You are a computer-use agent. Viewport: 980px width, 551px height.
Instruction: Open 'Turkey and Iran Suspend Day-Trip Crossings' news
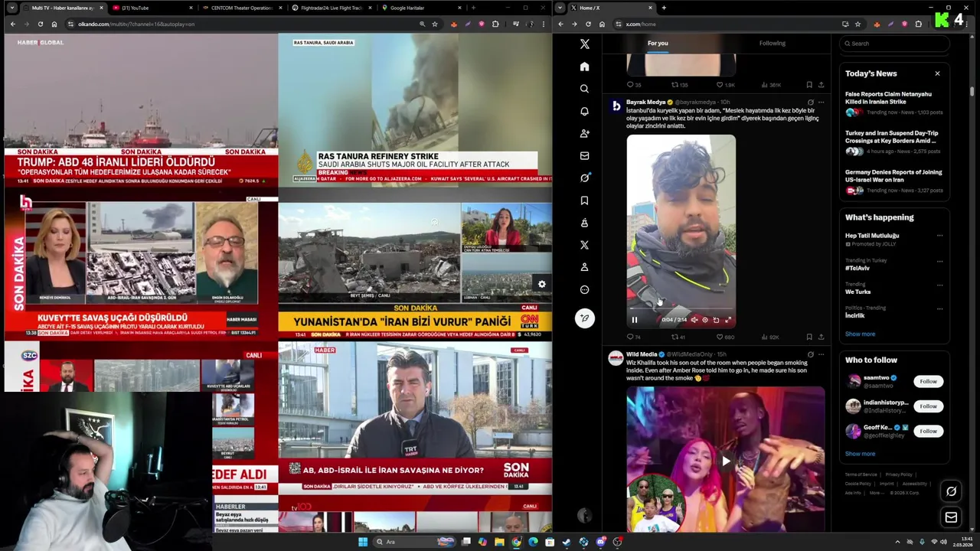pos(894,144)
